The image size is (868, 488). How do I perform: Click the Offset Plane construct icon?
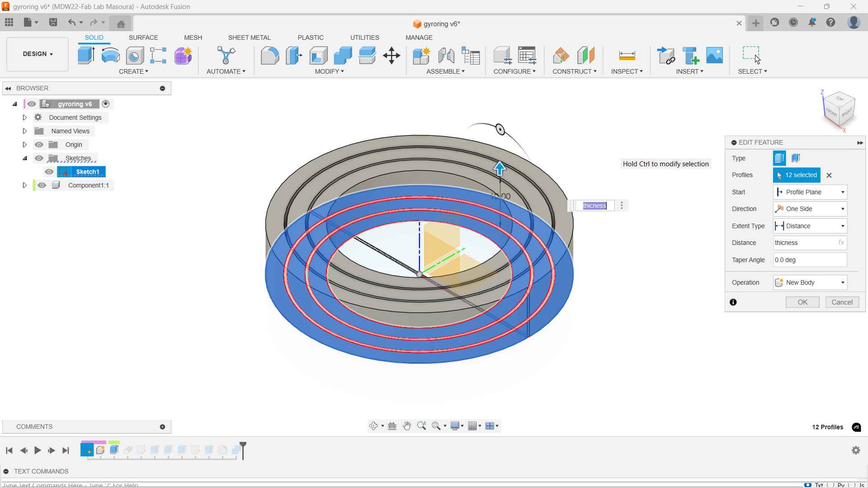coord(561,56)
